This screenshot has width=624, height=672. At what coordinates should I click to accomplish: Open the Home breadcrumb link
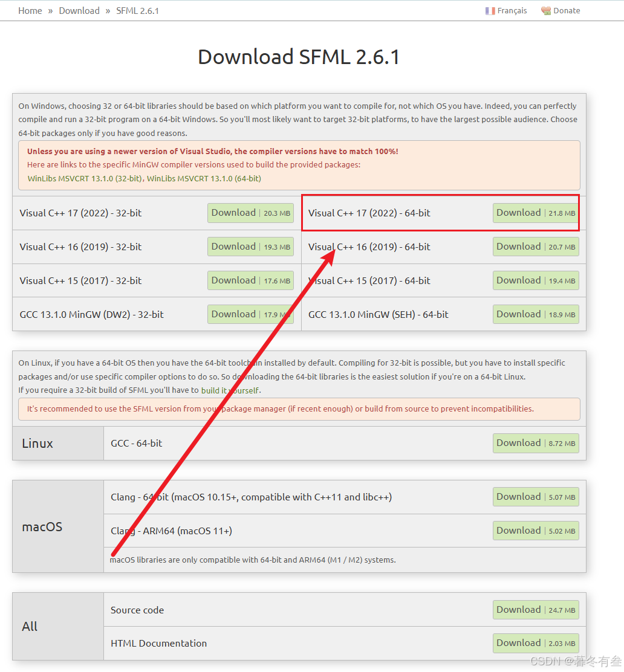[x=30, y=11]
